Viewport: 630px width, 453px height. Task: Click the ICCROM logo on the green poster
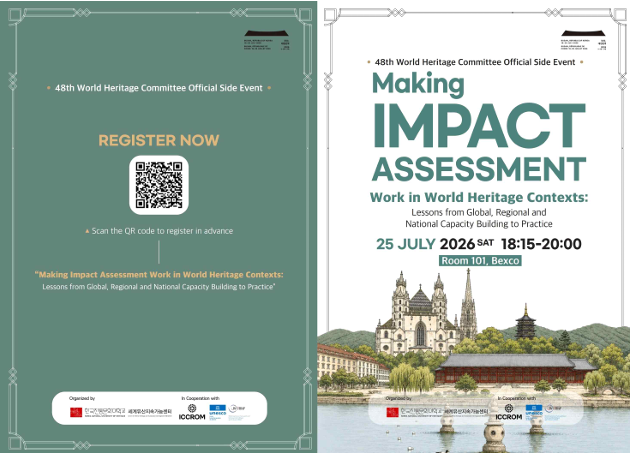[192, 412]
